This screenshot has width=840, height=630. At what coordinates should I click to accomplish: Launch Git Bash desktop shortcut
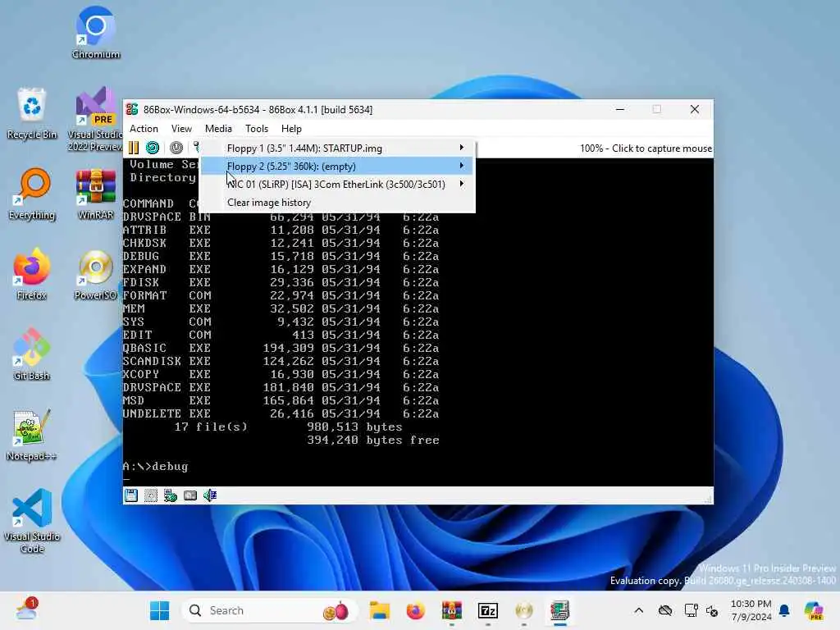(x=32, y=354)
